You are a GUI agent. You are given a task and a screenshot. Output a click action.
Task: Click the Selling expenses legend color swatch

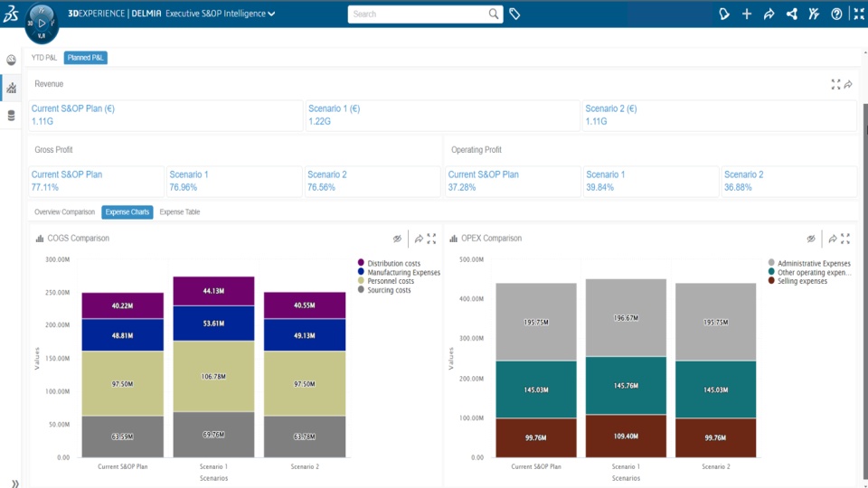coord(771,281)
